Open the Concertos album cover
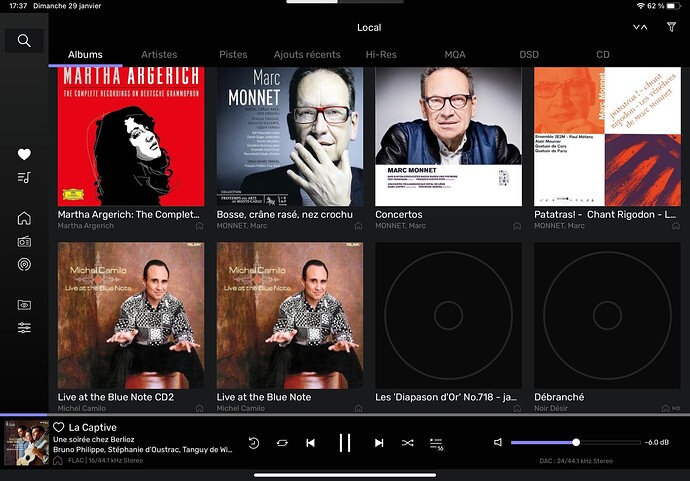The height and width of the screenshot is (481, 690). coord(448,136)
